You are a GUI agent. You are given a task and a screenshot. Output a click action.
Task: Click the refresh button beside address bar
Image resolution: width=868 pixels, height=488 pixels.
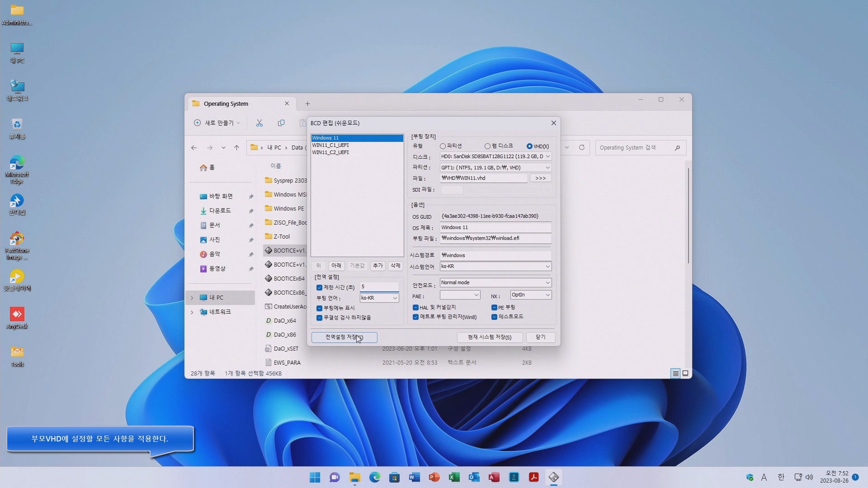[581, 147]
